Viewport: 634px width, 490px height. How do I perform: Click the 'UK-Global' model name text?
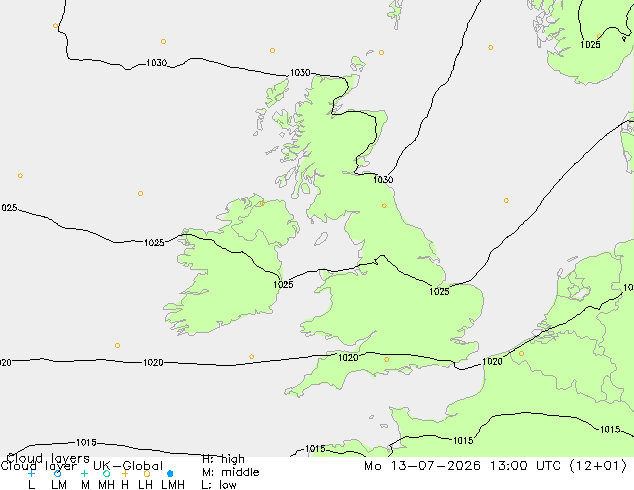(x=128, y=466)
